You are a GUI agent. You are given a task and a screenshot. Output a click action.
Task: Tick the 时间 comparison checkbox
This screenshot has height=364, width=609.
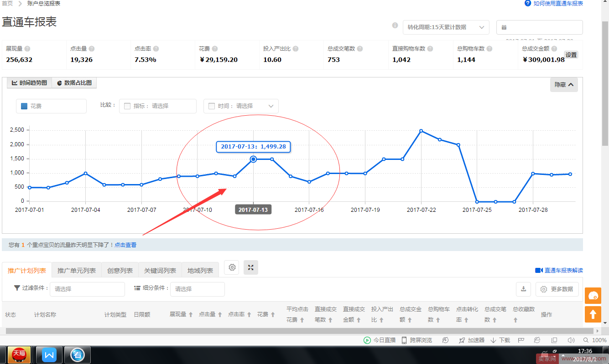pos(212,106)
